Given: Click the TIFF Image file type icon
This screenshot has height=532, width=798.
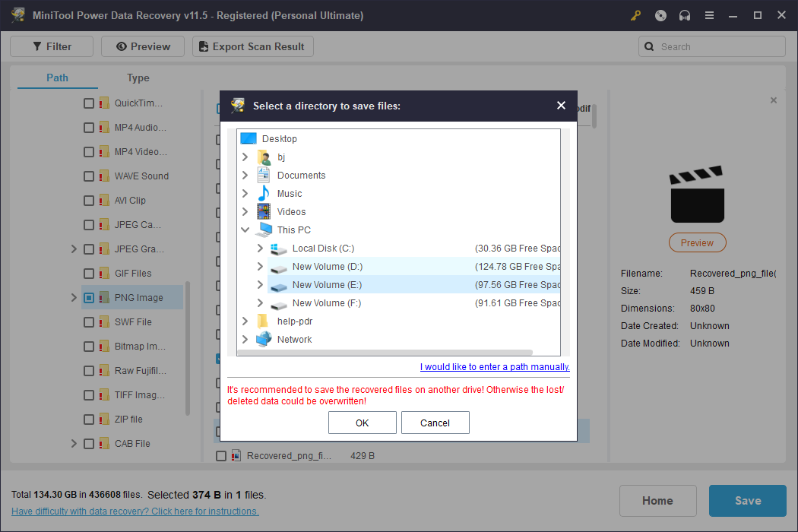Looking at the screenshot, I should point(104,395).
